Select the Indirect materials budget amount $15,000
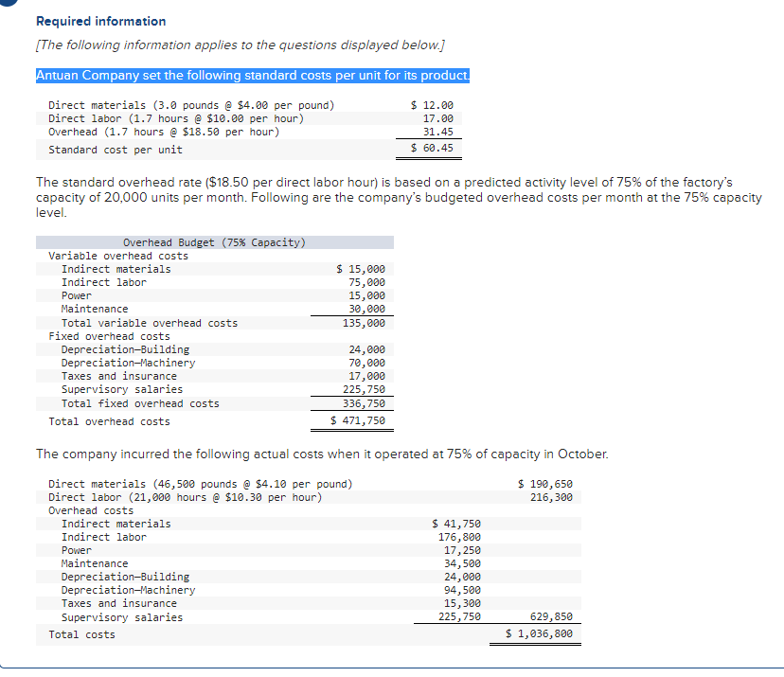784x677 pixels. point(360,268)
